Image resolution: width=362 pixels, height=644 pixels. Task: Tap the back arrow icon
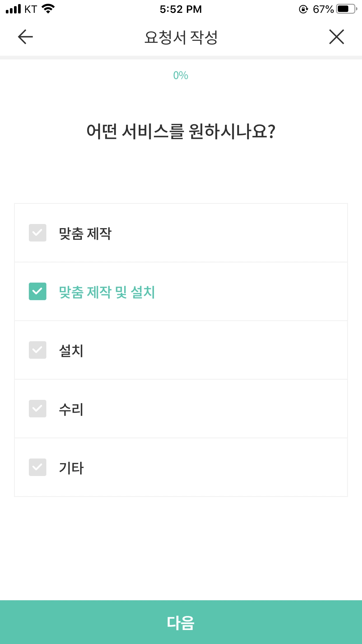(25, 37)
